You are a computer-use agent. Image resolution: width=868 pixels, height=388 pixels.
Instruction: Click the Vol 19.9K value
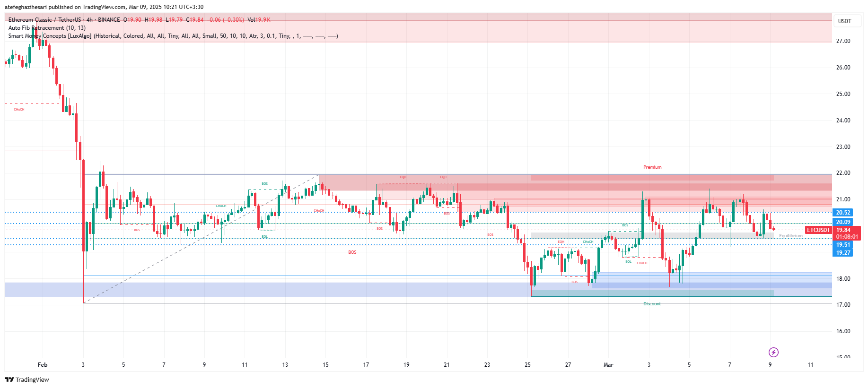259,20
